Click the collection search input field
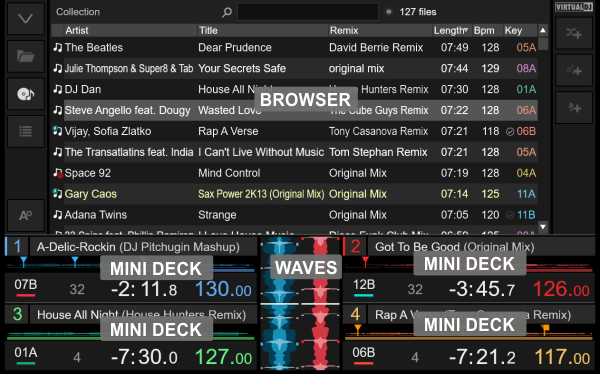The width and height of the screenshot is (600, 374). click(308, 12)
